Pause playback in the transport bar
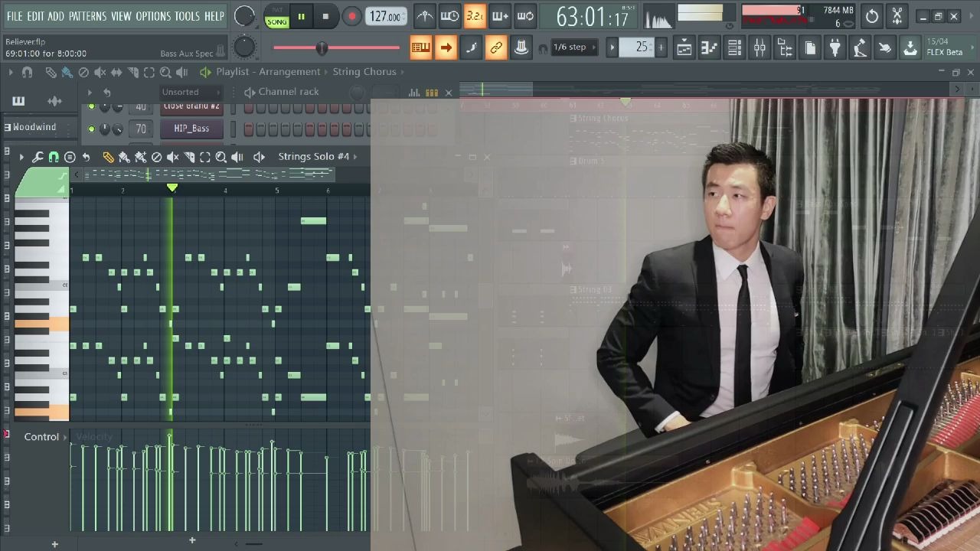Viewport: 980px width, 551px height. (x=302, y=16)
